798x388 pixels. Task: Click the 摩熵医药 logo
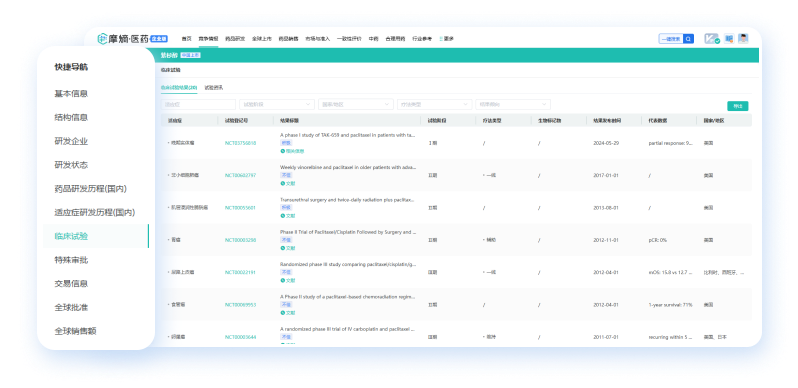123,39
